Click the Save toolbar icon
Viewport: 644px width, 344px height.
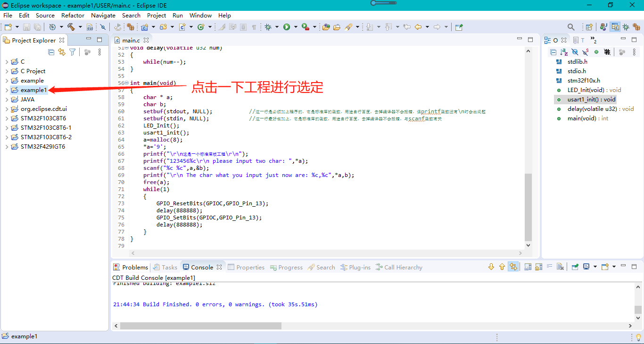(26, 27)
